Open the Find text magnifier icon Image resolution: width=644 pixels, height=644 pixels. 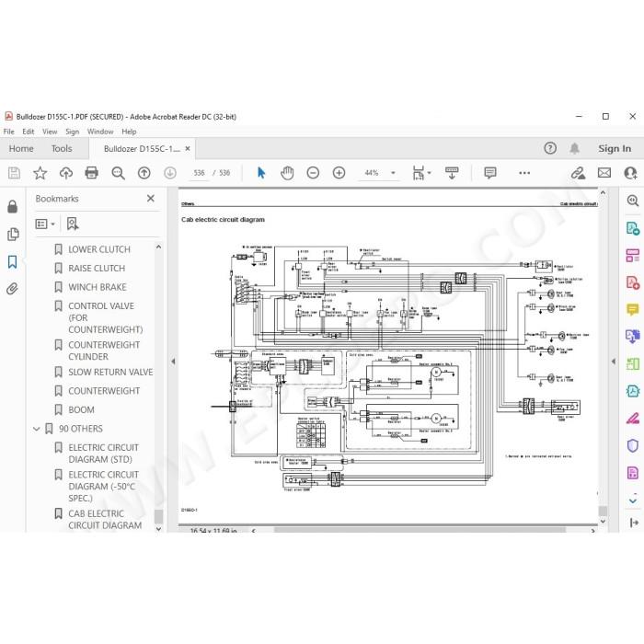tap(119, 173)
